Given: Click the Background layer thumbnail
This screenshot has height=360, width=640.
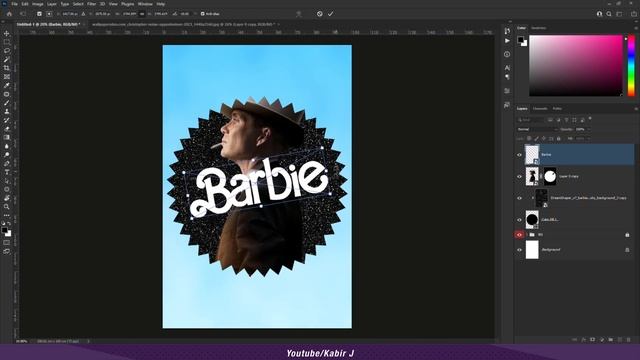Looking at the screenshot, I should pos(532,250).
